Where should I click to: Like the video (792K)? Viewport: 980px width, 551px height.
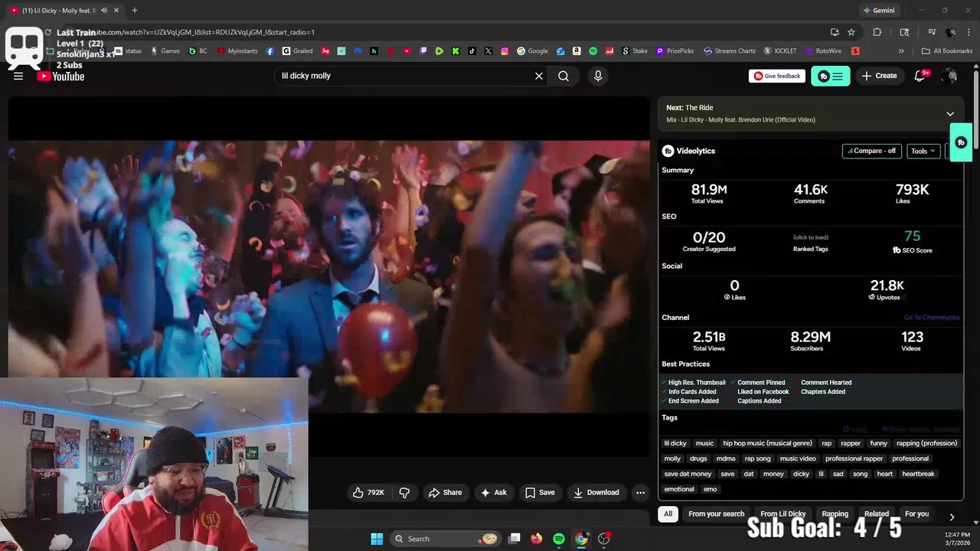click(368, 492)
